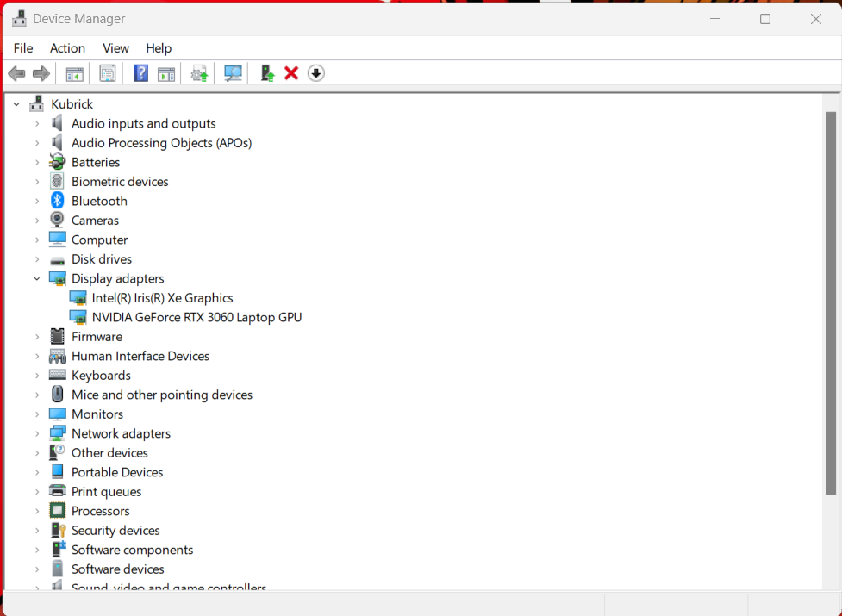The image size is (842, 616).
Task: Open the Properties toolbar icon
Action: tap(108, 73)
